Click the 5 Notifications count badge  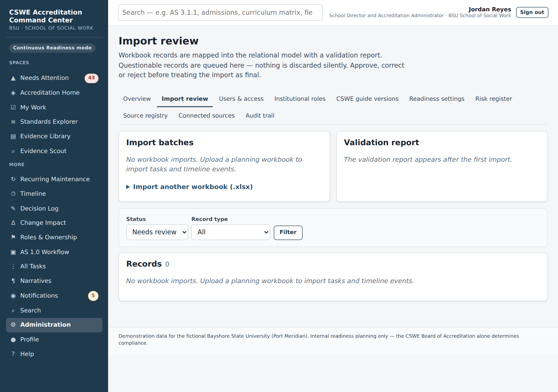(x=93, y=296)
